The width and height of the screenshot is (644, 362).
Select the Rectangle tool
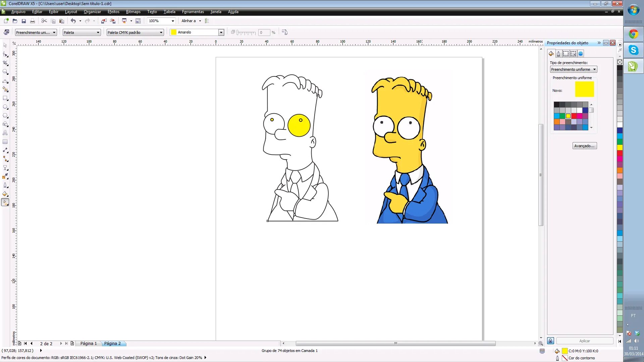click(5, 98)
